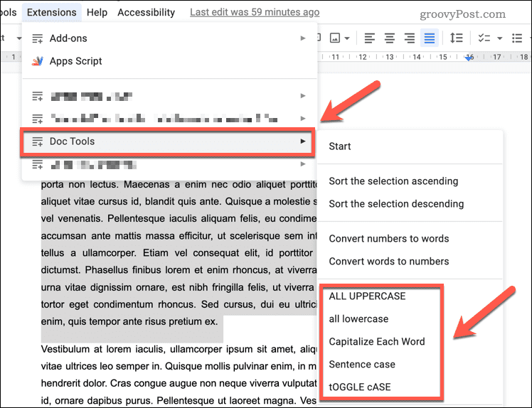Expand the second blurred add-on submenu arrow
The image size is (532, 408).
[x=303, y=119]
